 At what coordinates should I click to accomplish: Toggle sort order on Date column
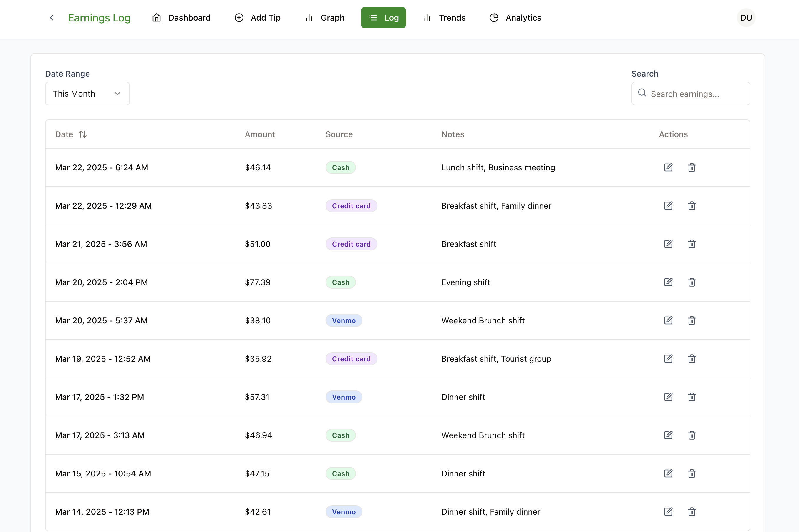(82, 134)
